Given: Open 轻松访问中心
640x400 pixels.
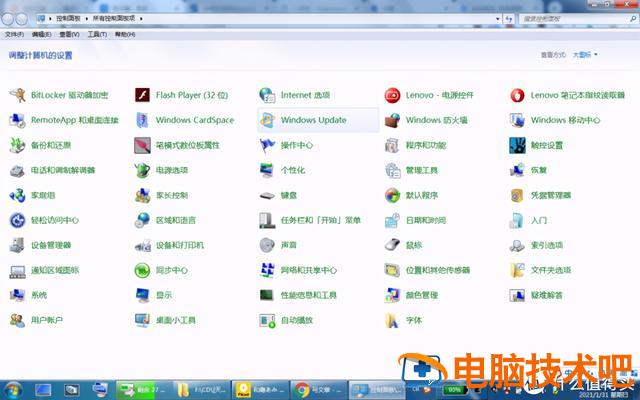Looking at the screenshot, I should click(44, 220).
